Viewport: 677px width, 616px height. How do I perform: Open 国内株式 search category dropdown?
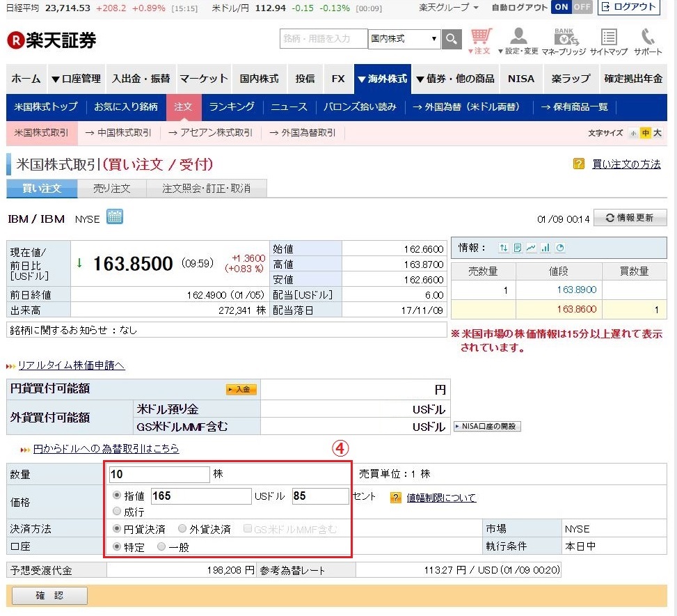[404, 39]
